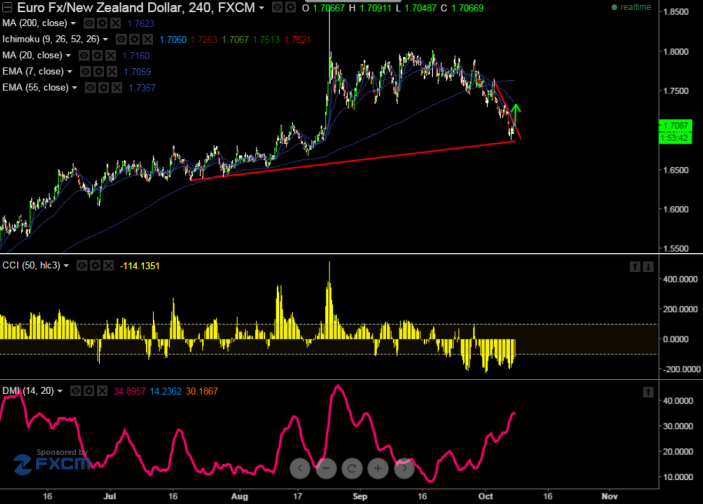This screenshot has height=504, width=703.
Task: Hide the MA (200, close) indicator
Action: click(89, 23)
